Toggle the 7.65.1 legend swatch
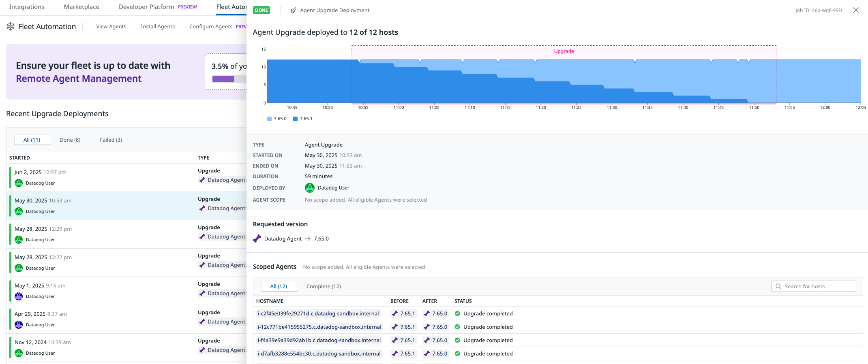 coord(296,119)
